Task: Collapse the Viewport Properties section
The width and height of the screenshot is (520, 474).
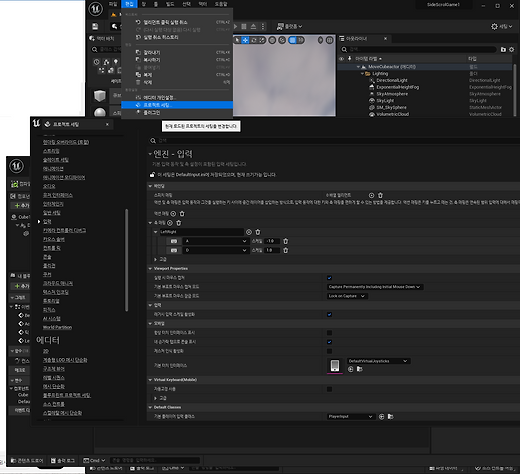Action: [150, 269]
